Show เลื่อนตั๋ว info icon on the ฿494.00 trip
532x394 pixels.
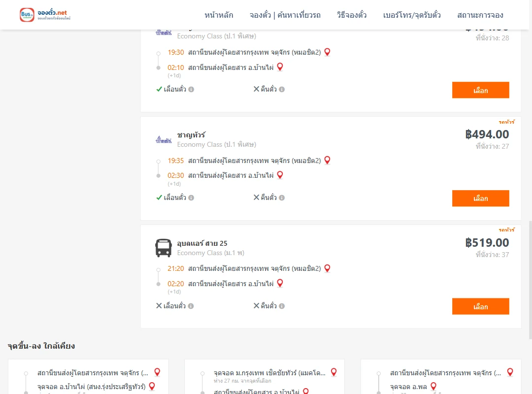coord(191,197)
